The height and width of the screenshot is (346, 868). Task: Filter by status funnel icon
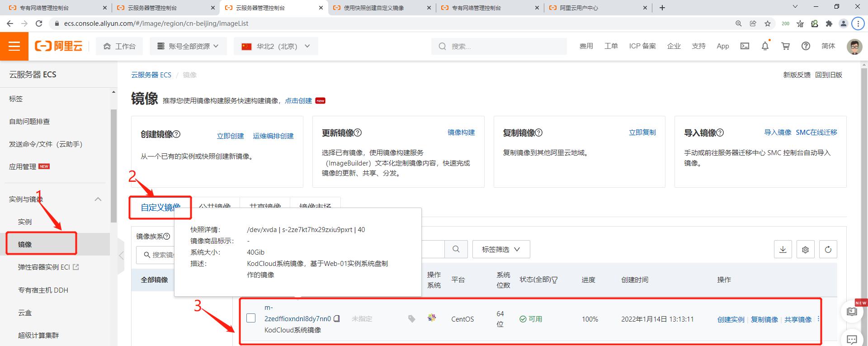[555, 280]
